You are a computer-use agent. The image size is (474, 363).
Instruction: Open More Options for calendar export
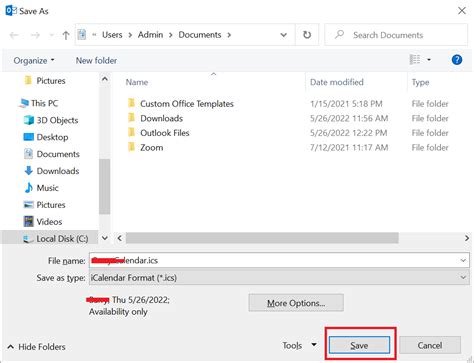click(x=296, y=303)
